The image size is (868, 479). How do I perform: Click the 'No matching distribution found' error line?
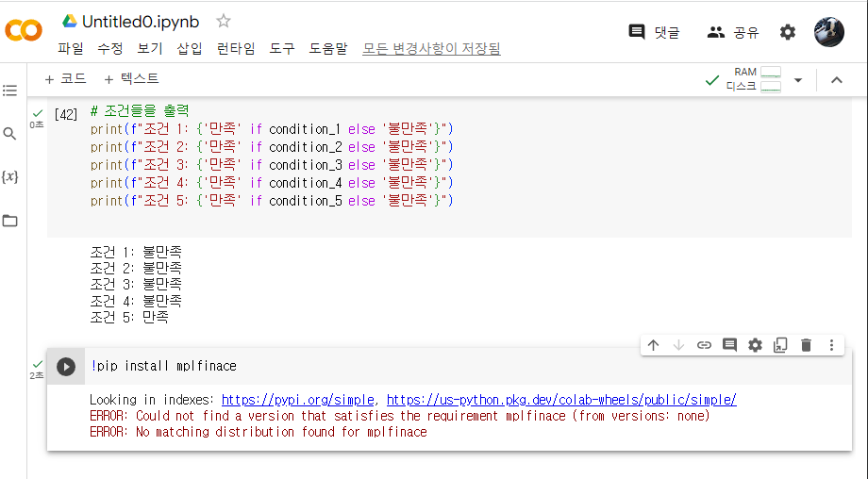pos(258,432)
